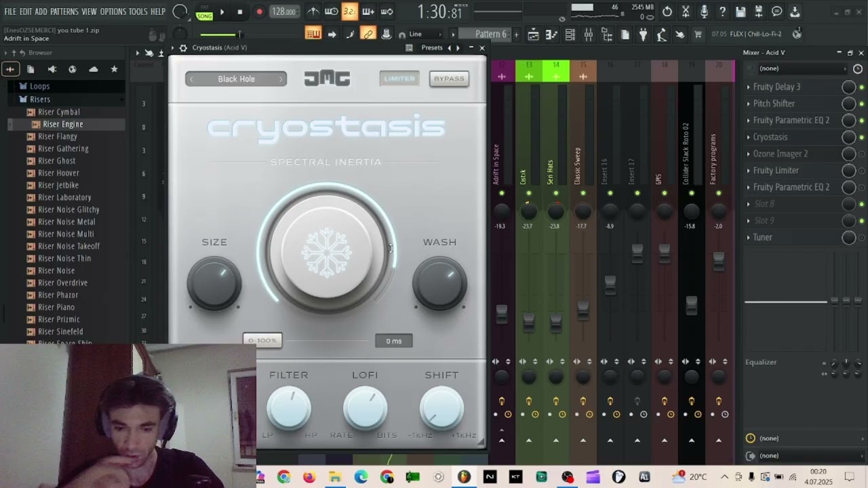The height and width of the screenshot is (488, 868).
Task: Open the VIEW menu
Action: (x=90, y=12)
